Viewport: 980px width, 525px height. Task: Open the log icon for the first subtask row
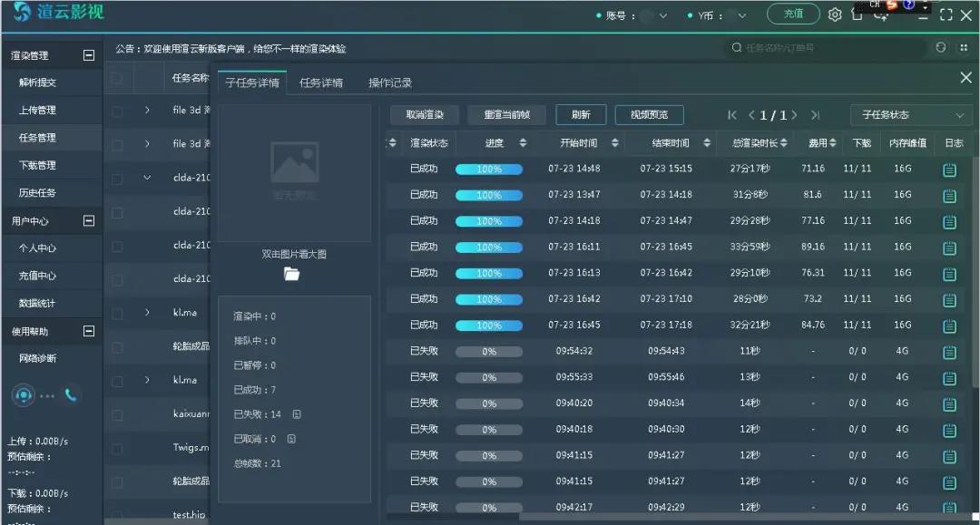(x=949, y=170)
